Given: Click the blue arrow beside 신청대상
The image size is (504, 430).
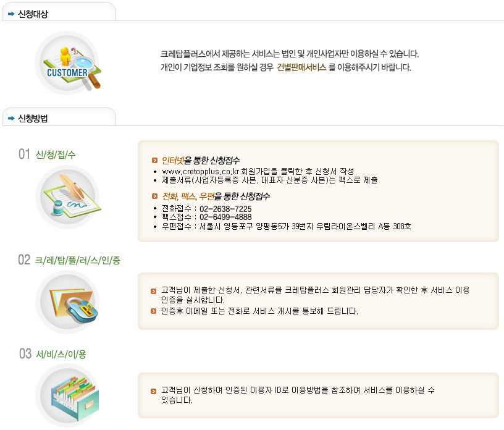Looking at the screenshot, I should pyautogui.click(x=11, y=14).
